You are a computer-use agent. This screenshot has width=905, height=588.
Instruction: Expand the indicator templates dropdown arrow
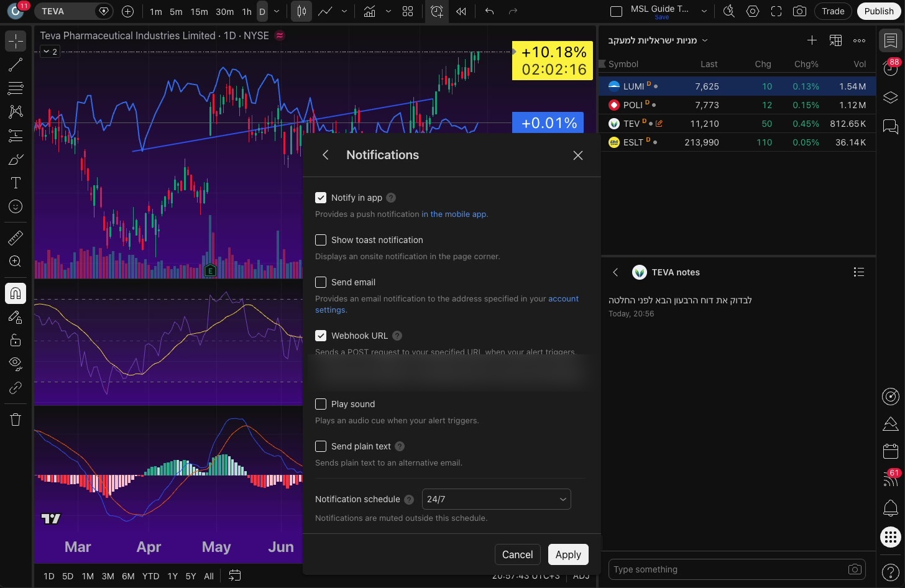[388, 11]
